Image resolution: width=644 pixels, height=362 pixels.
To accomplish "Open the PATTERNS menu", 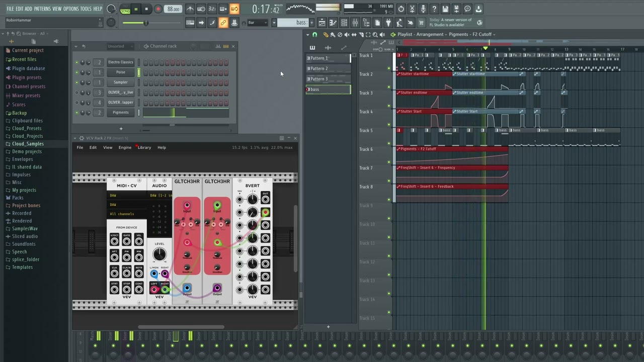I will tap(42, 9).
